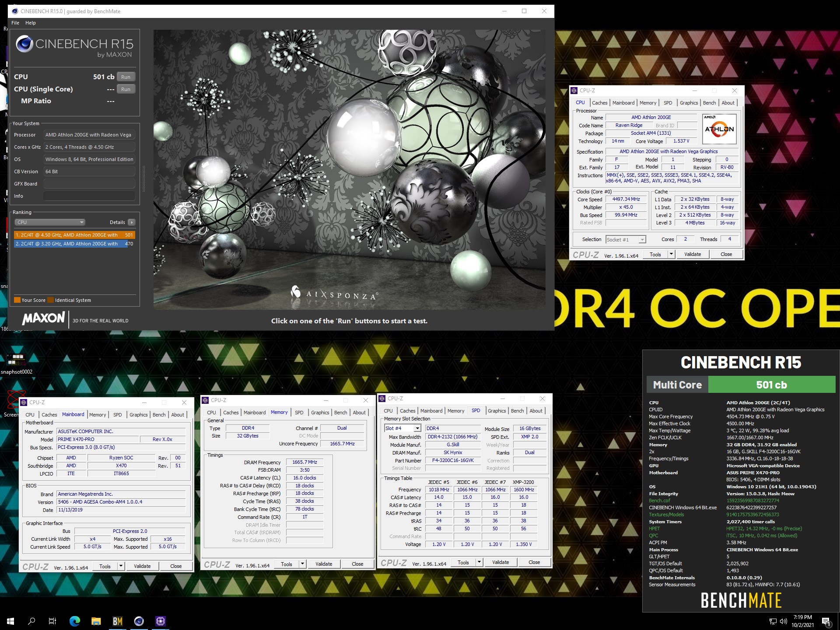Click CPU-Z CPU window title icon
Screen dimensions: 840x630
[x=574, y=91]
